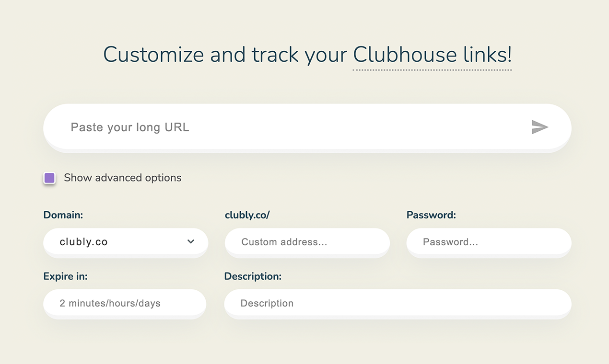Open the Domain dropdown showing clubly.co
The image size is (609, 364).
(126, 242)
